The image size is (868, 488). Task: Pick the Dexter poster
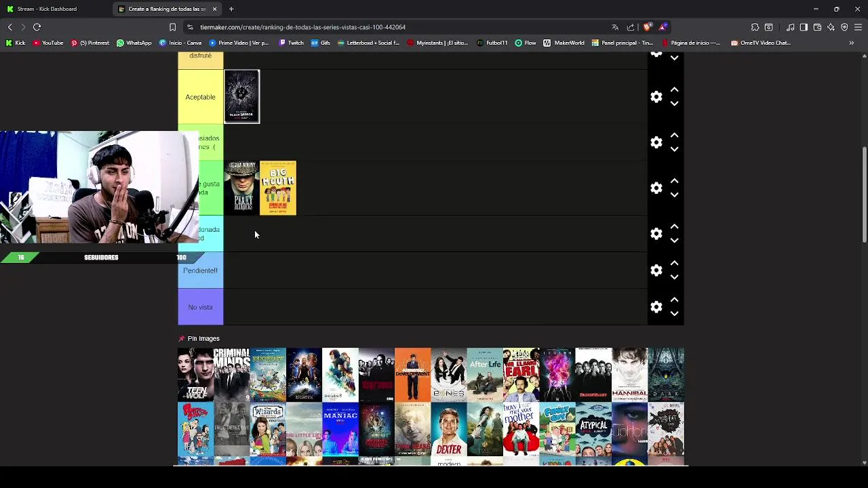449,430
